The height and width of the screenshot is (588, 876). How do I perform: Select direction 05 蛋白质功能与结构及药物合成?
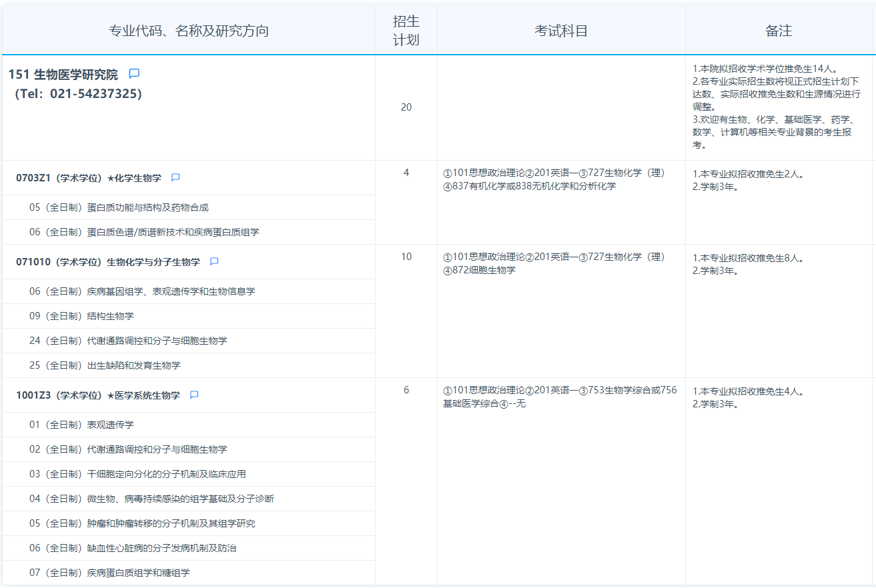[119, 207]
